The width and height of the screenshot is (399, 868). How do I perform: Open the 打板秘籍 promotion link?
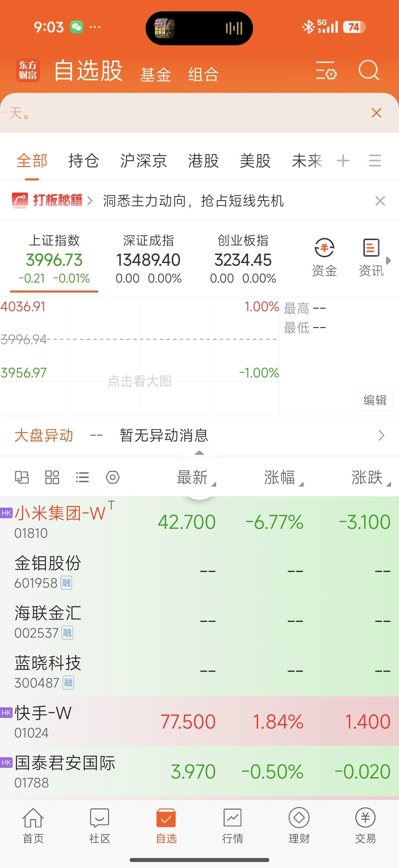click(x=52, y=200)
